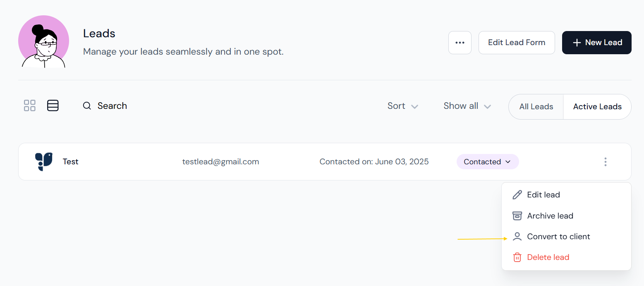Expand the Show all filter dropdown
This screenshot has height=286, width=644.
467,106
